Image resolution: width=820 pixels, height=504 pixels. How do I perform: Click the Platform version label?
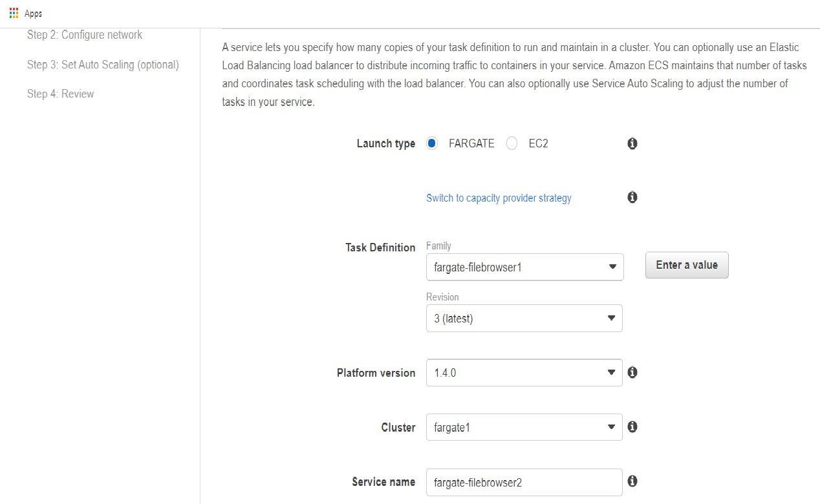pyautogui.click(x=376, y=373)
